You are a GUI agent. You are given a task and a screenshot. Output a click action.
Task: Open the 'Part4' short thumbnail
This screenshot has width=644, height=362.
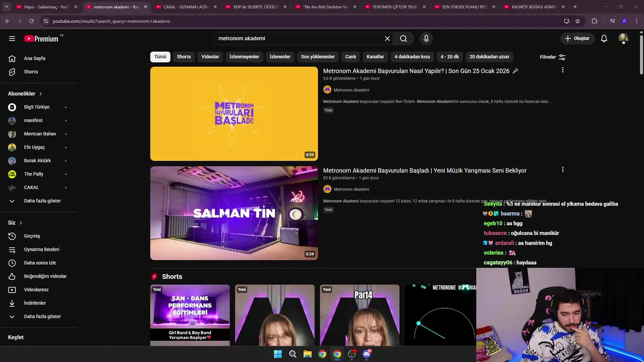pyautogui.click(x=360, y=315)
